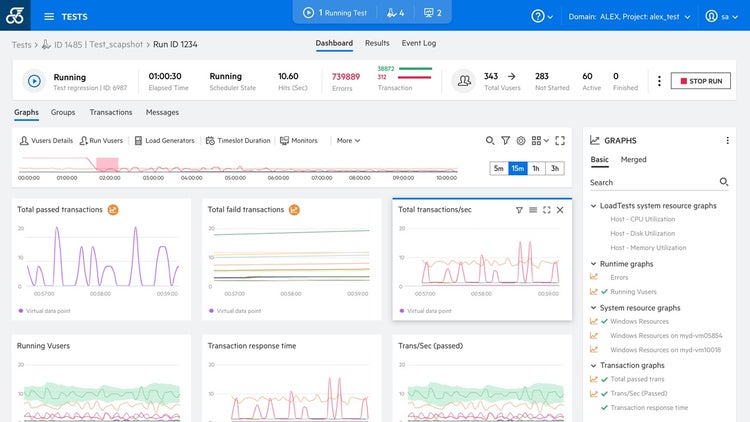
Task: Maximize the Total transactions/sec graph
Action: click(547, 210)
